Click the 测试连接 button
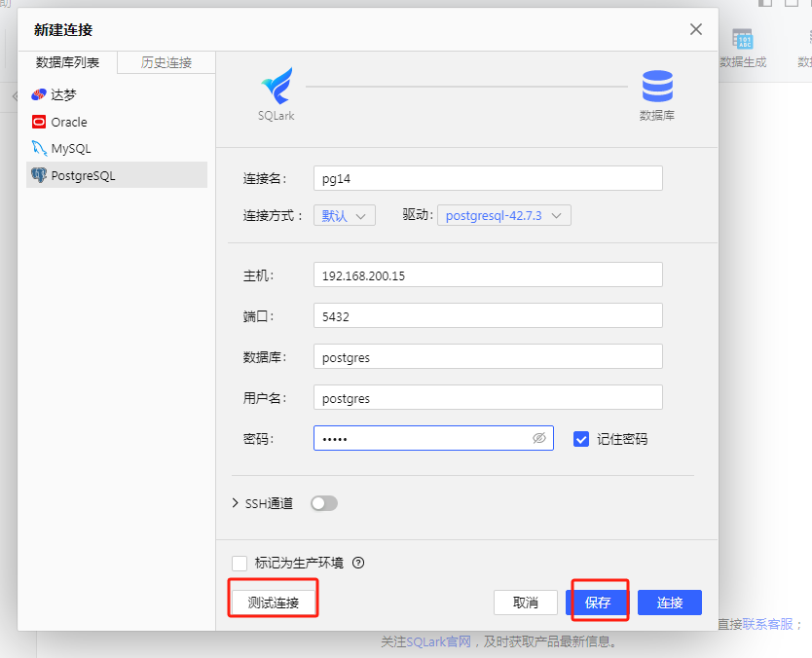Viewport: 812px width, 658px height. 274,603
